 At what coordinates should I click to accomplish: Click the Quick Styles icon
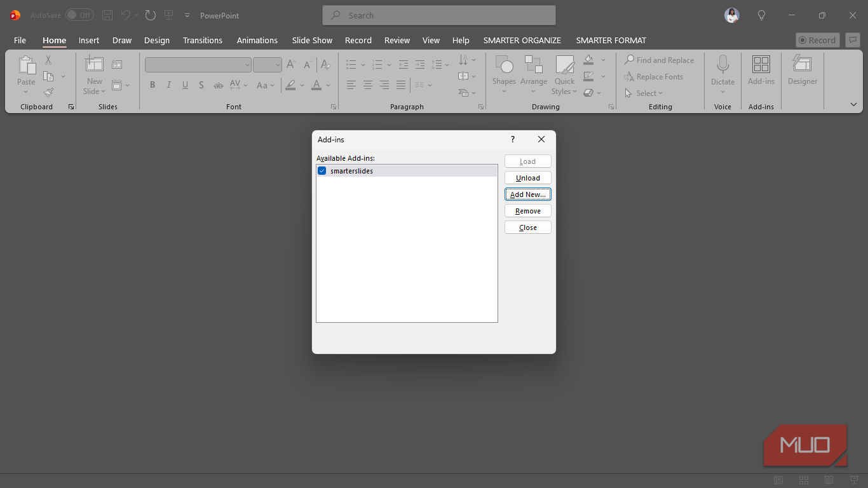tap(564, 65)
